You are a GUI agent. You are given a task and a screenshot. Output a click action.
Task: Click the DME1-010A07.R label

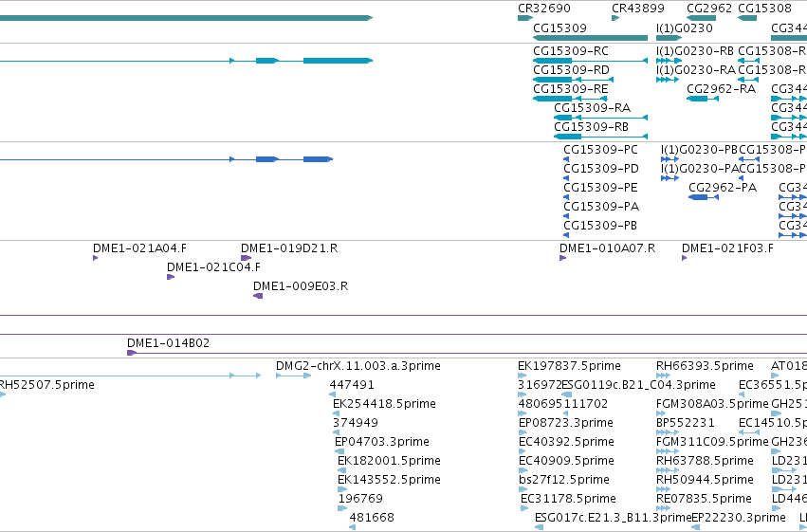[x=607, y=248]
